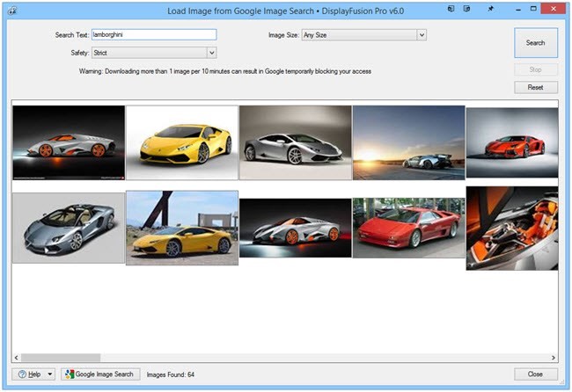
Task: Select the silver Lamborghini studio thumbnail
Action: click(296, 142)
